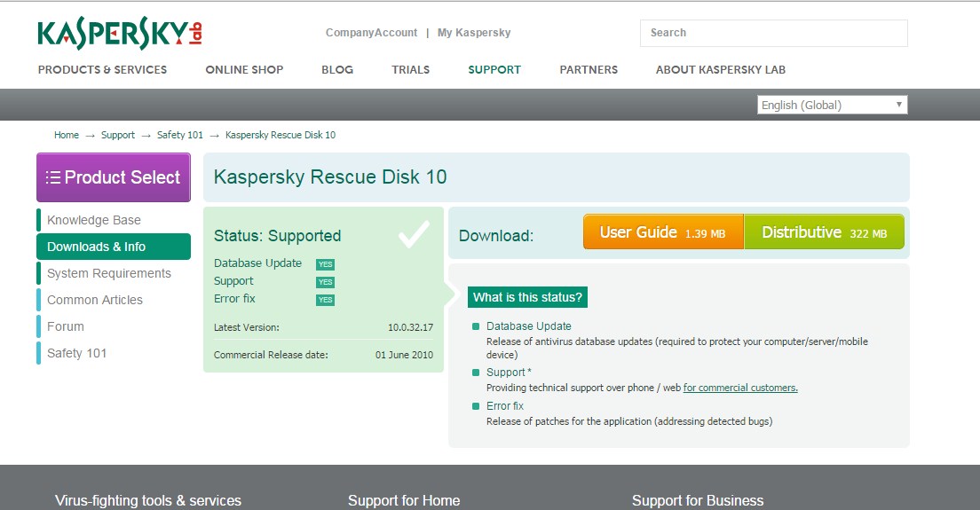Open Common Articles in the sidebar
The height and width of the screenshot is (510, 980).
pos(95,301)
